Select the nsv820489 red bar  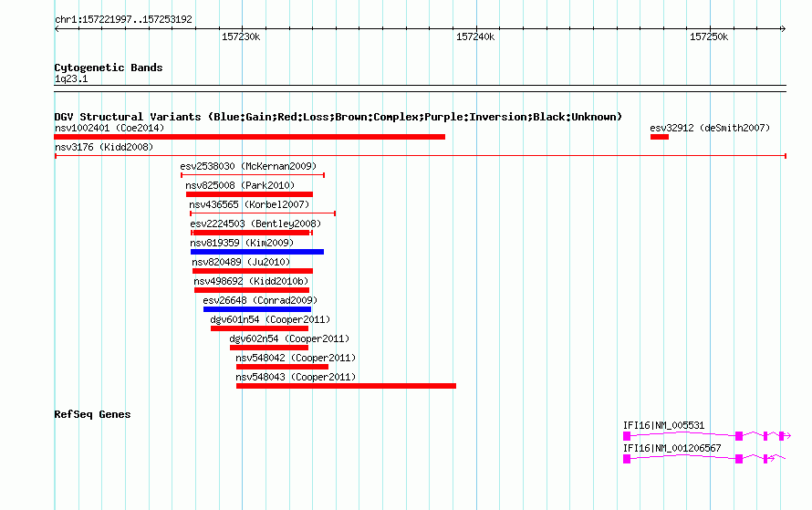[x=253, y=271]
